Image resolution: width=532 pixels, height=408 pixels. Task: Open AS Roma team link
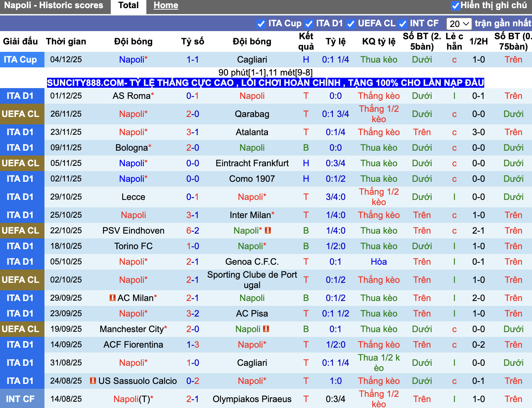132,96
